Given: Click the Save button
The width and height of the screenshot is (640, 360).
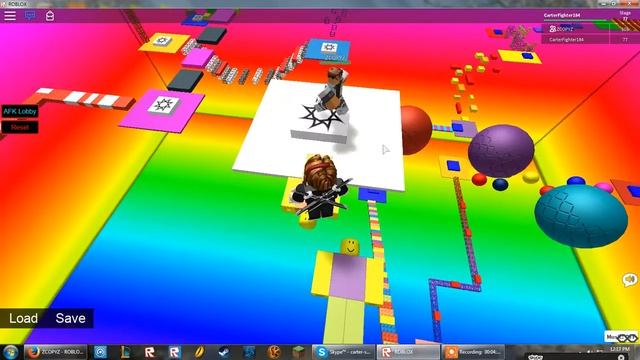Looking at the screenshot, I should (x=70, y=318).
